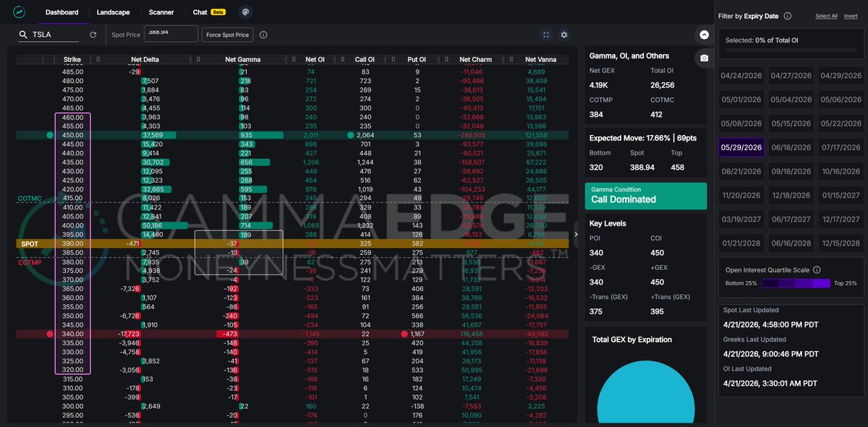Open the Scanner tab
The width and height of the screenshot is (868, 427).
tap(161, 12)
